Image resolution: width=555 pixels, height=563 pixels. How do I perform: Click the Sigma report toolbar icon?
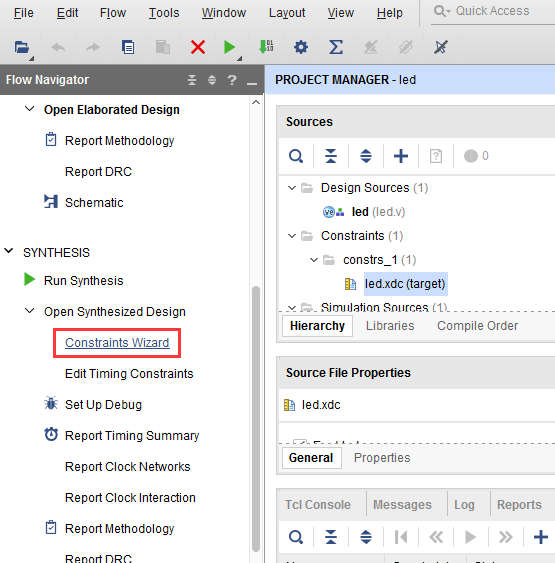(336, 47)
